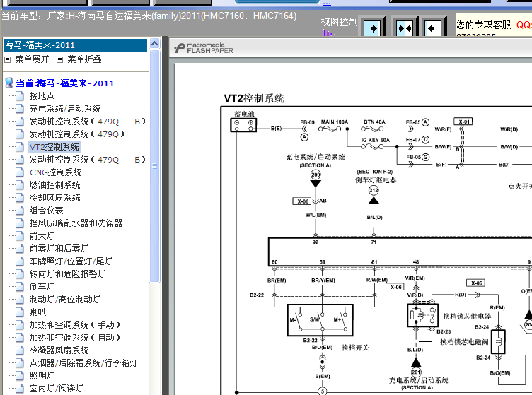Click the document icon beside 前大灯
This screenshot has height=395, width=532.
coord(20,236)
